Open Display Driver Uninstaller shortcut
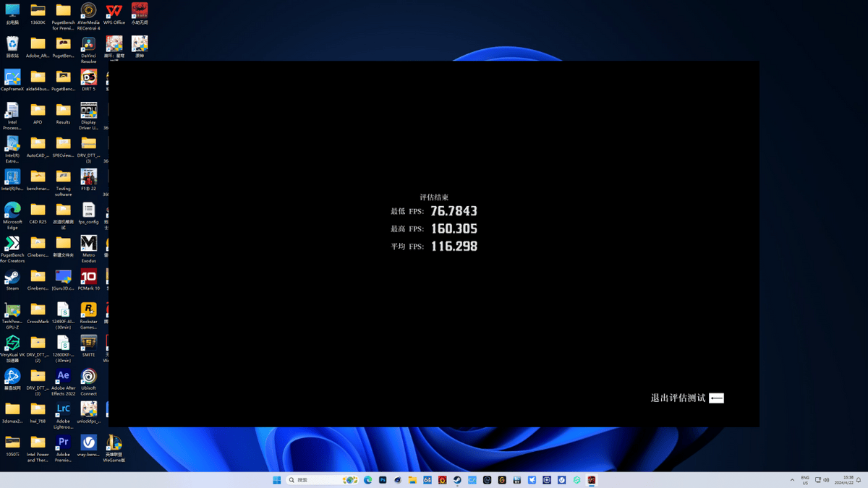This screenshot has width=868, height=488. (88, 116)
